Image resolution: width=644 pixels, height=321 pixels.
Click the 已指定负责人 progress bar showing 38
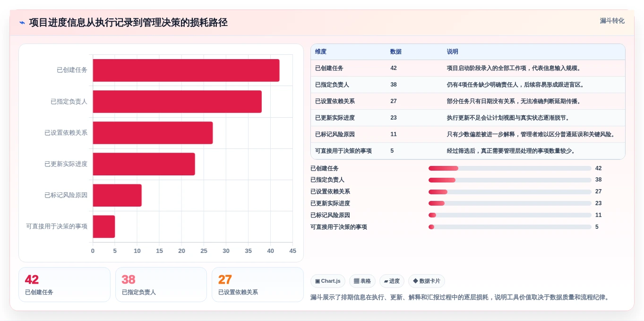click(510, 180)
